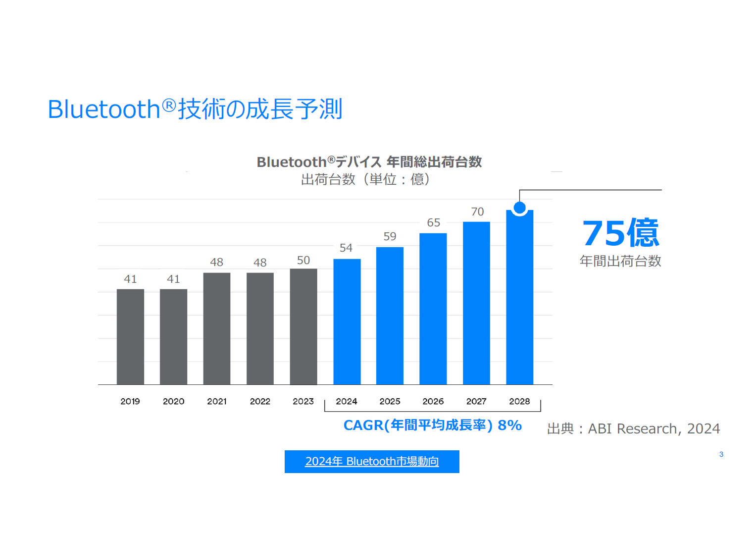Click the 2019 gray bar
The image size is (756, 535).
pos(130,337)
